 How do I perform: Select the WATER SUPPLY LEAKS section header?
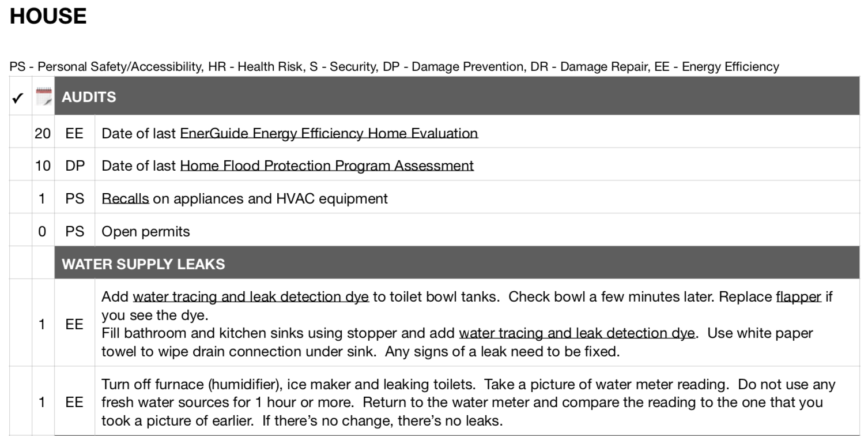point(144,264)
